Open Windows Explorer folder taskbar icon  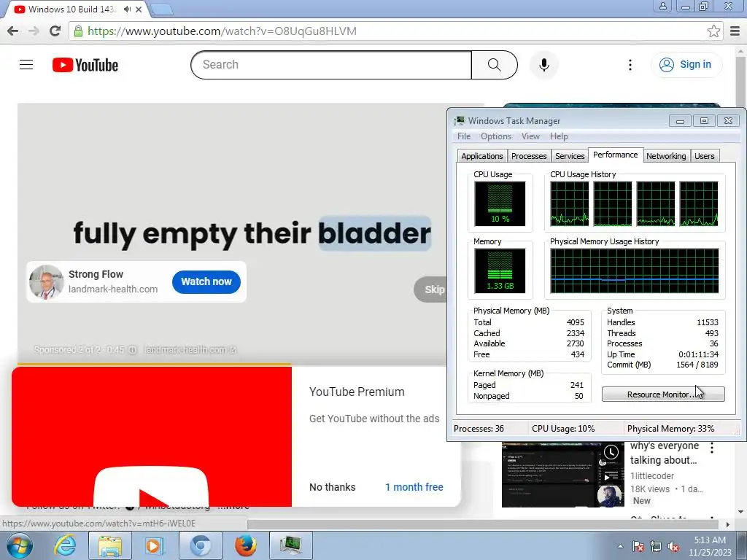(110, 545)
